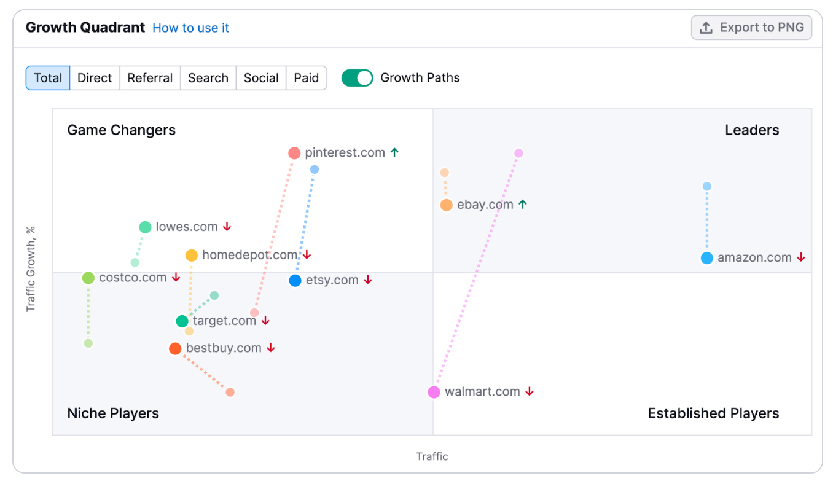Click the Leaders quadrant label

pos(752,130)
